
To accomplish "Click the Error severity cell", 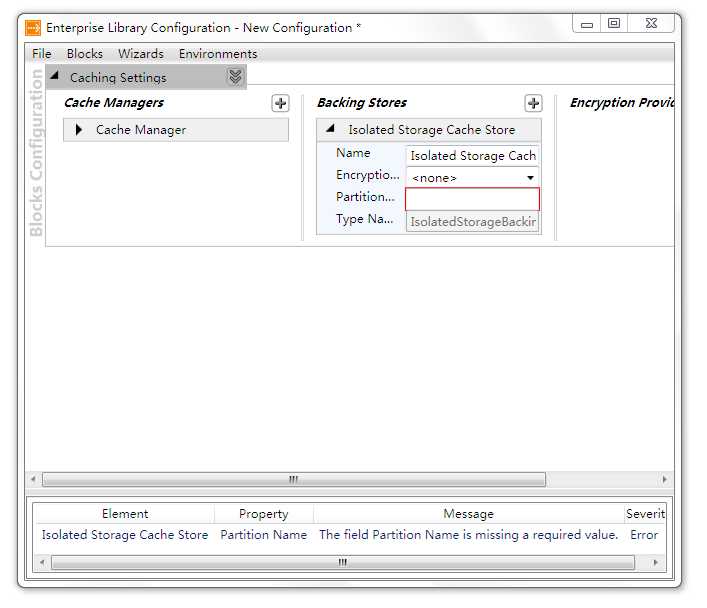I will click(644, 535).
